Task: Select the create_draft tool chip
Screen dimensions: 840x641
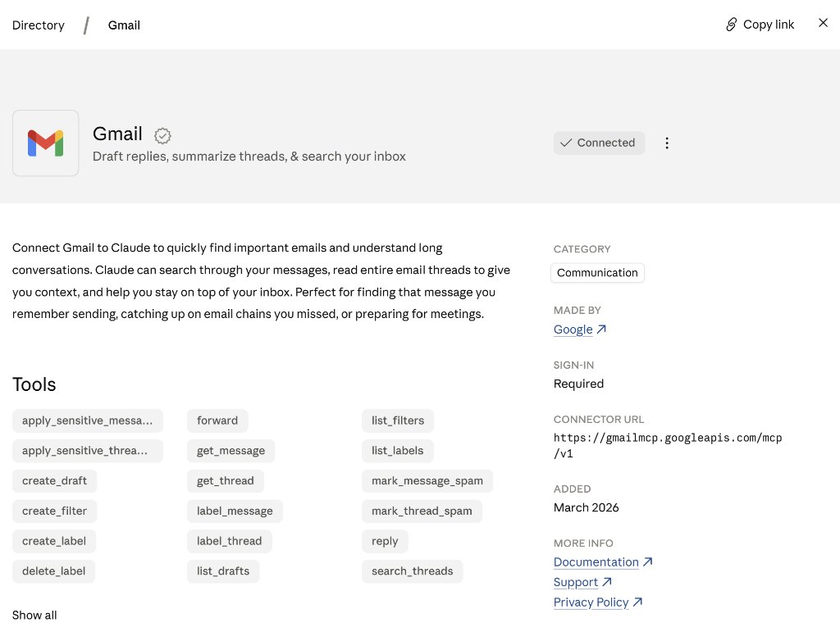Action: coord(54,481)
